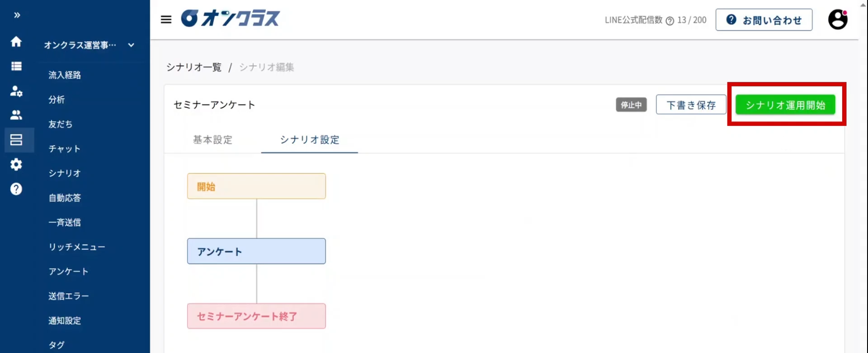Image resolution: width=868 pixels, height=353 pixels.
Task: Click the シナリオ運用開始 button
Action: tap(785, 105)
